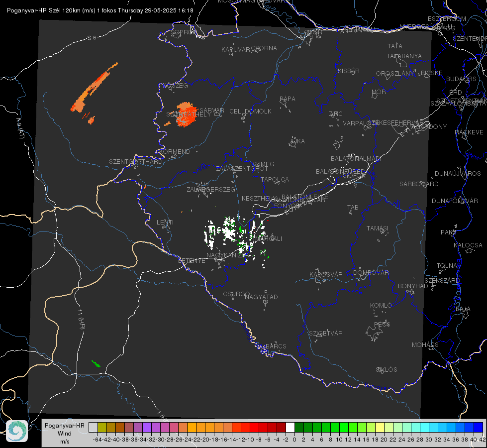The width and height of the screenshot is (487, 448).
Task: Click the gray swatch left of -64
Action: pos(93,427)
